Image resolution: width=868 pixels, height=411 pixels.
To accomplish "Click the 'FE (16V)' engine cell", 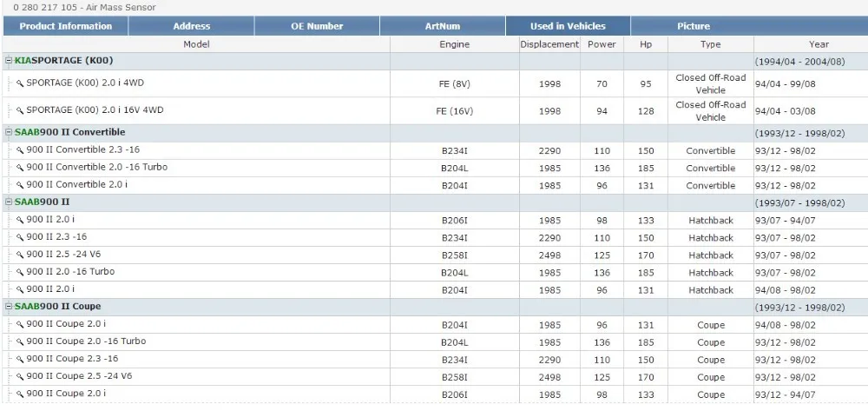I will [455, 111].
